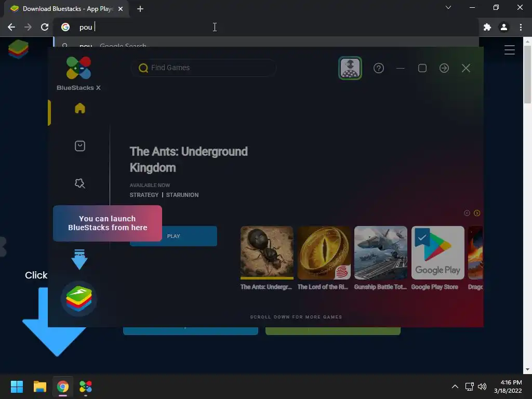532x399 pixels.
Task: Launch BlueStacks from the stacked logo icon
Action: click(x=79, y=299)
